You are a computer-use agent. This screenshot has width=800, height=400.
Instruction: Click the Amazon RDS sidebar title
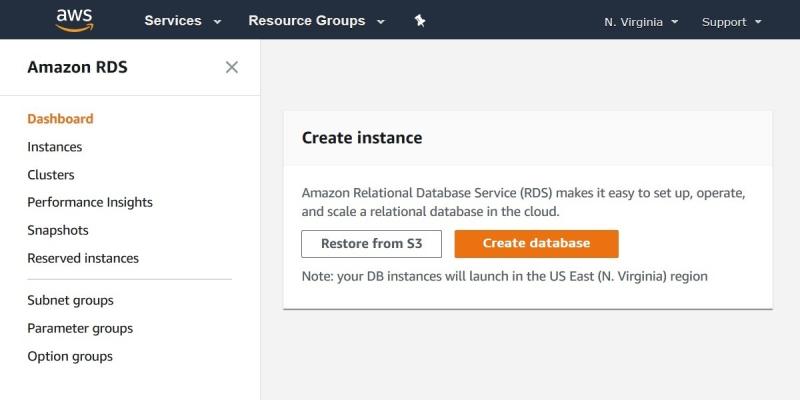click(77, 67)
